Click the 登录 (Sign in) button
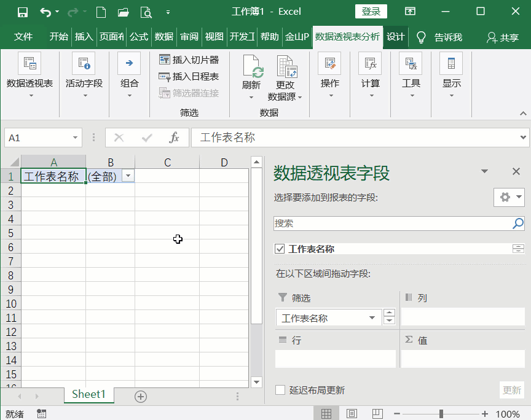Image resolution: width=531 pixels, height=420 pixels. [x=371, y=12]
